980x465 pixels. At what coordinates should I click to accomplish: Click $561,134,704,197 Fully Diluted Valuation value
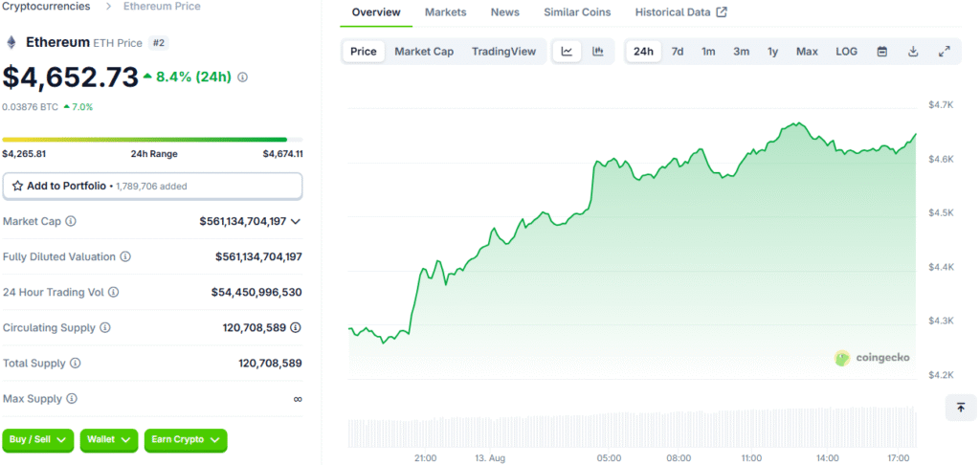258,256
